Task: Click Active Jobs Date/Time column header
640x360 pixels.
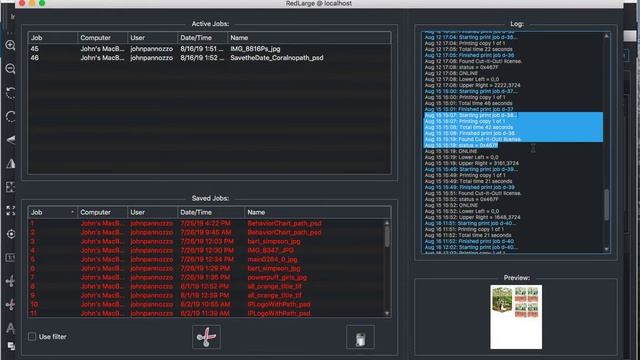Action: click(202, 38)
